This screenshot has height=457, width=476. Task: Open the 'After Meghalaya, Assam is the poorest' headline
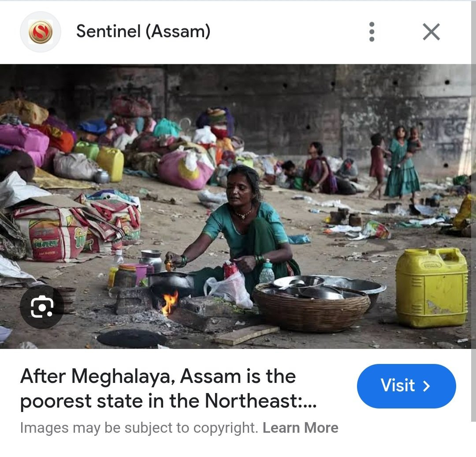pyautogui.click(x=169, y=389)
